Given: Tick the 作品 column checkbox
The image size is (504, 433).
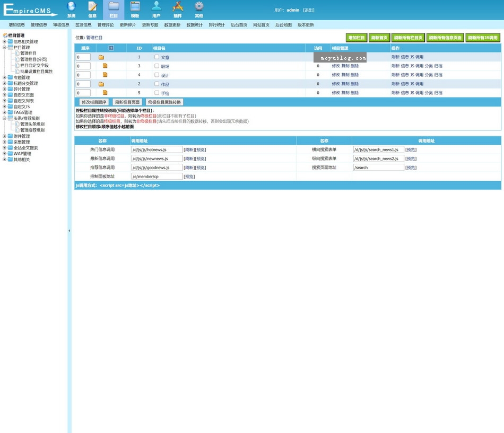Looking at the screenshot, I should pyautogui.click(x=157, y=84).
